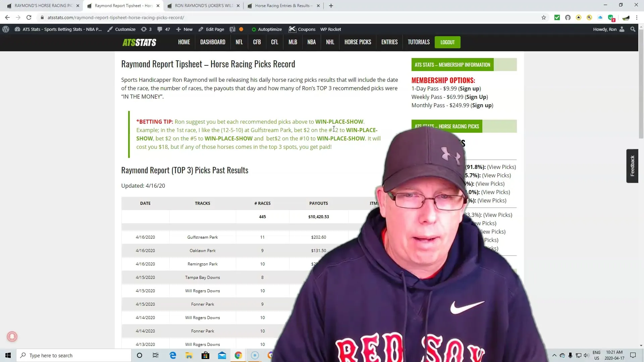Click the green checkmark browser extension
This screenshot has width=644, height=362.
[557, 17]
